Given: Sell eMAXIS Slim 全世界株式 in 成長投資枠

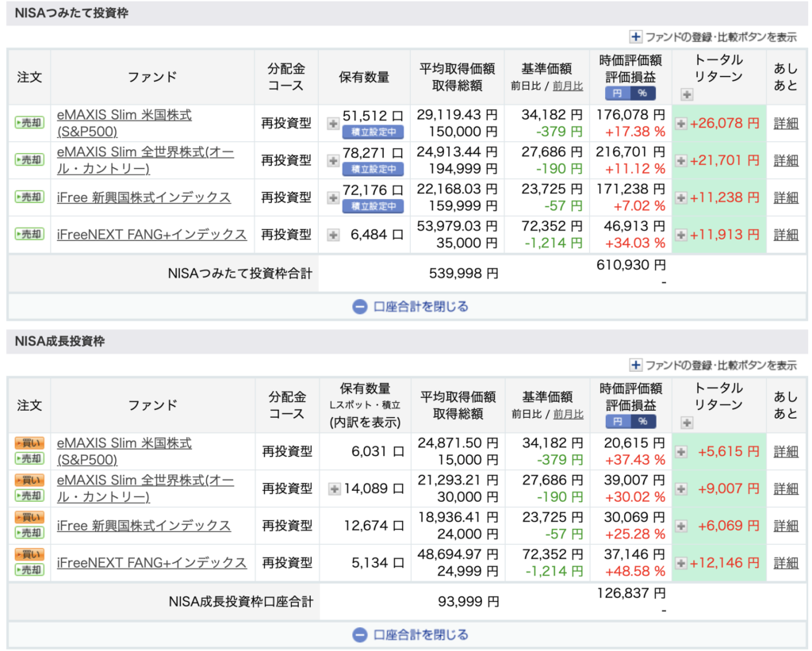Looking at the screenshot, I should (29, 496).
